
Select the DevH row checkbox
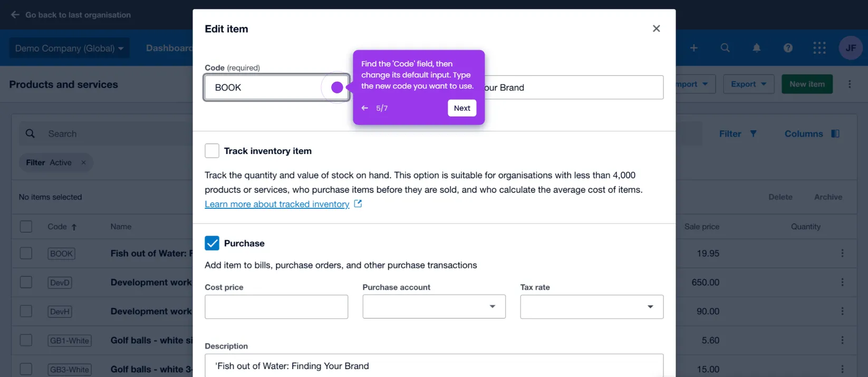26,312
